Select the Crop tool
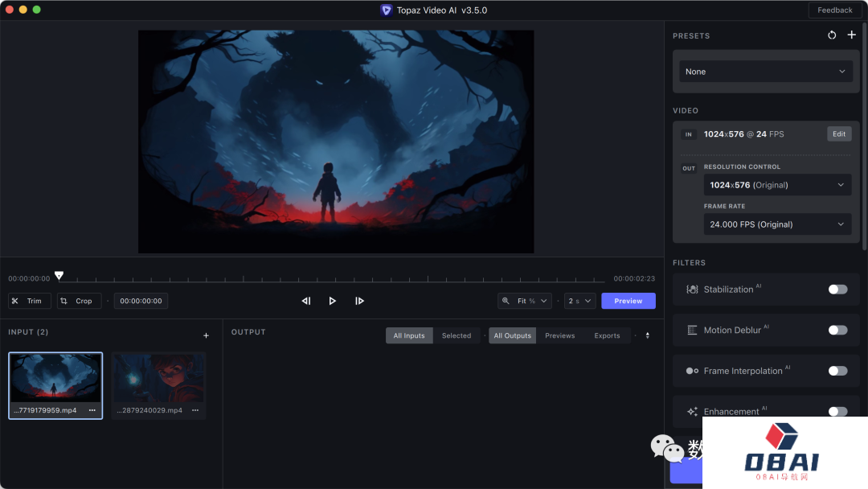 coord(79,301)
